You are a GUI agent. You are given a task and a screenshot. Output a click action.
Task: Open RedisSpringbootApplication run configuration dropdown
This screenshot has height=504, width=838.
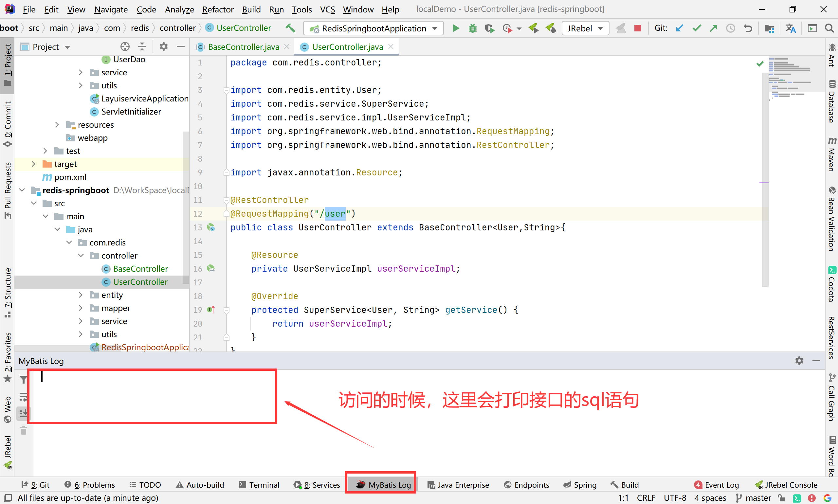pos(373,28)
